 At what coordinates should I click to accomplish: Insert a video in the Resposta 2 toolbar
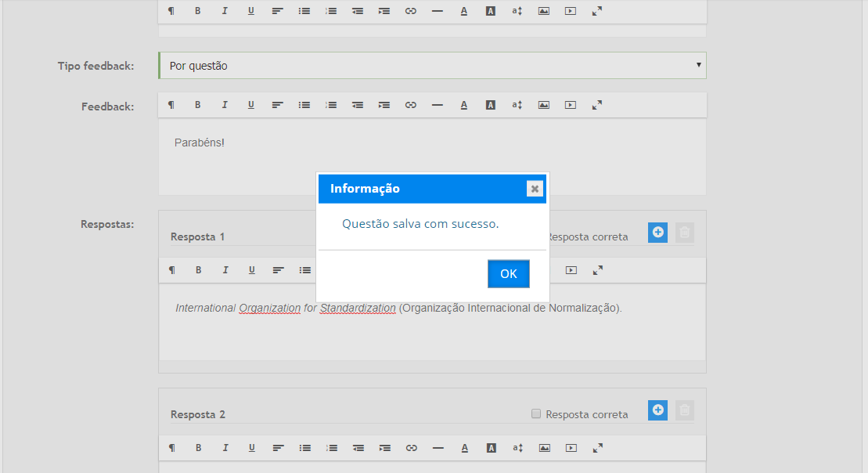click(x=571, y=448)
